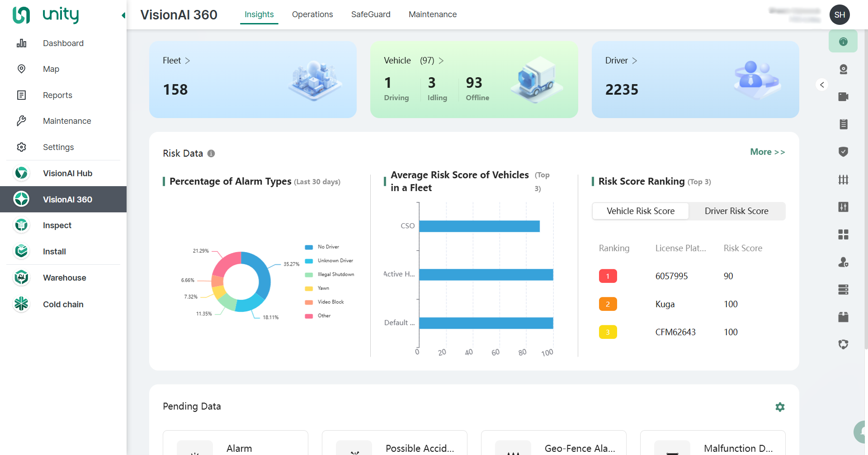Open the Alarm pending card
868x455 pixels.
236,443
